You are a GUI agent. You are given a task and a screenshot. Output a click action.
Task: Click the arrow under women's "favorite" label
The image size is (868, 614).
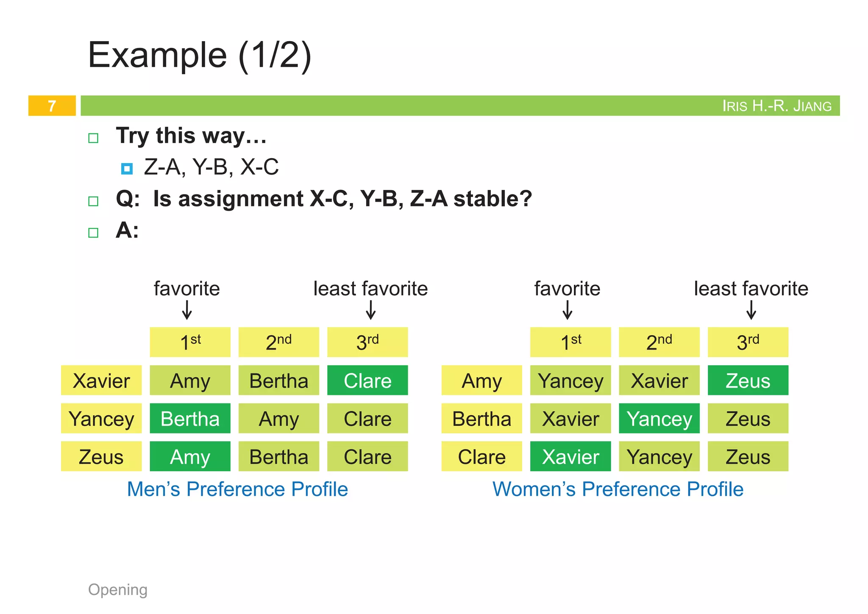click(x=568, y=310)
